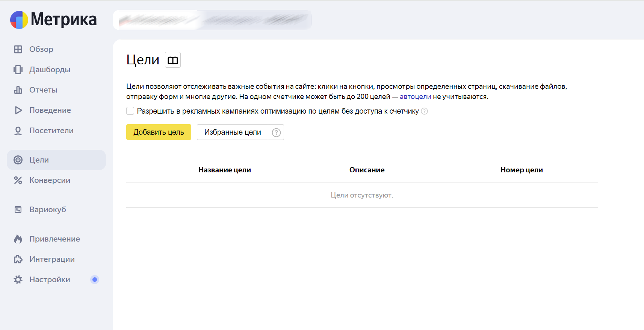644x330 pixels.
Task: Click the Избранные цели button
Action: [x=232, y=132]
